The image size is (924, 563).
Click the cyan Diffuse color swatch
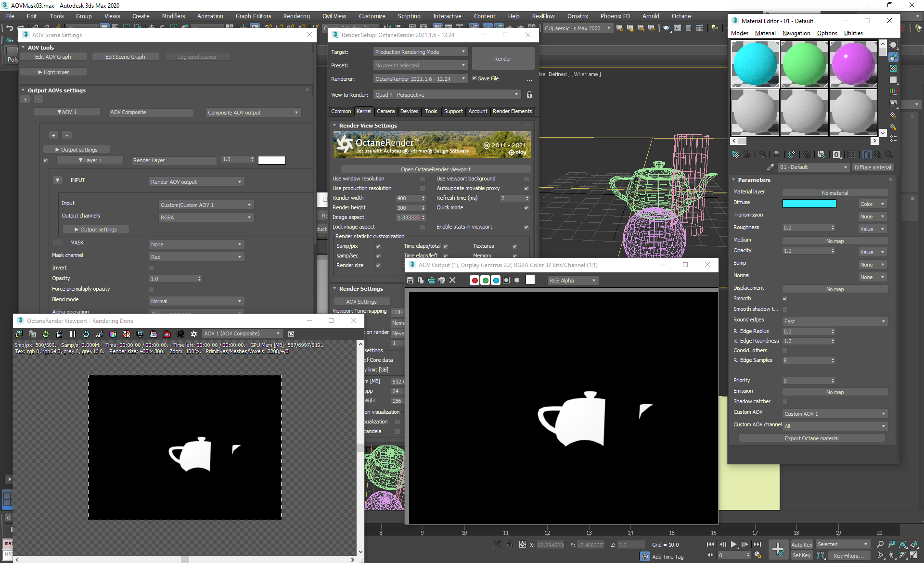coord(809,204)
